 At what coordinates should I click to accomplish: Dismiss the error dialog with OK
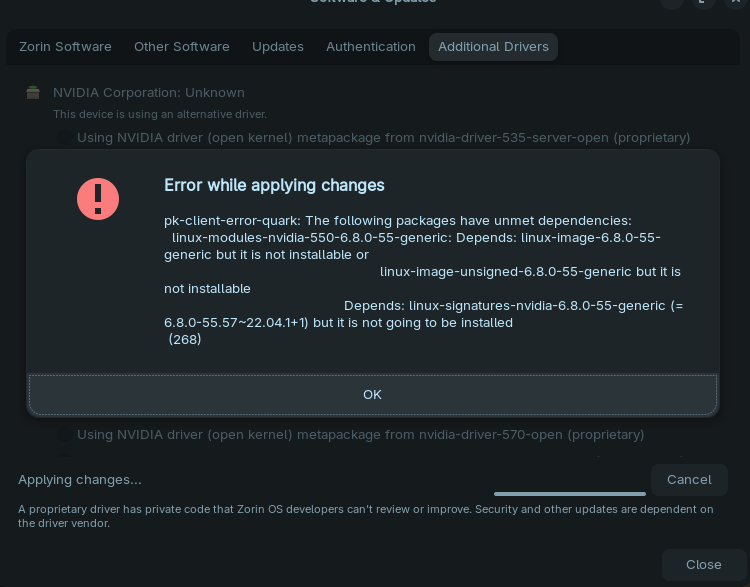pos(373,395)
